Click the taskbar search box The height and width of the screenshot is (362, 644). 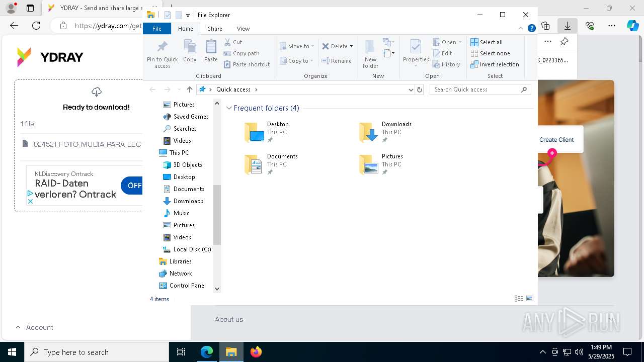97,352
